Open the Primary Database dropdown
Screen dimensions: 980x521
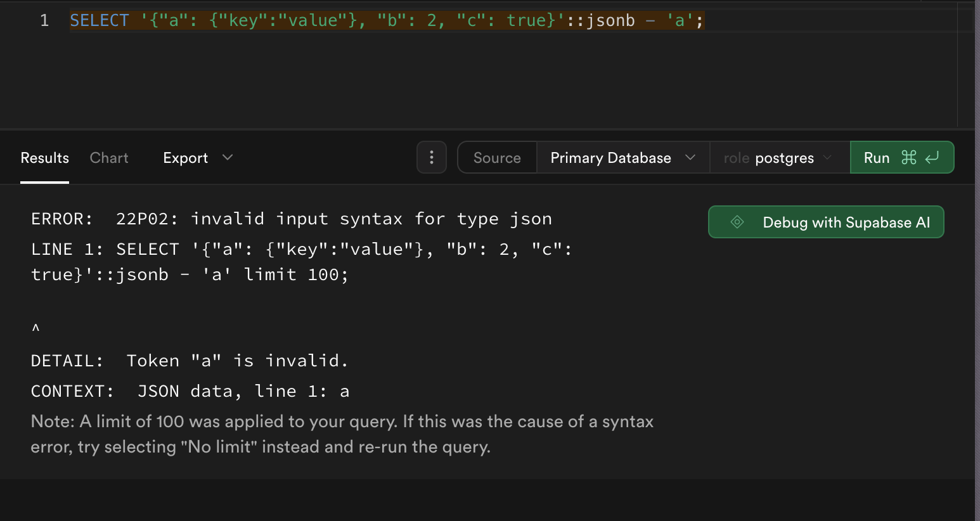[622, 158]
